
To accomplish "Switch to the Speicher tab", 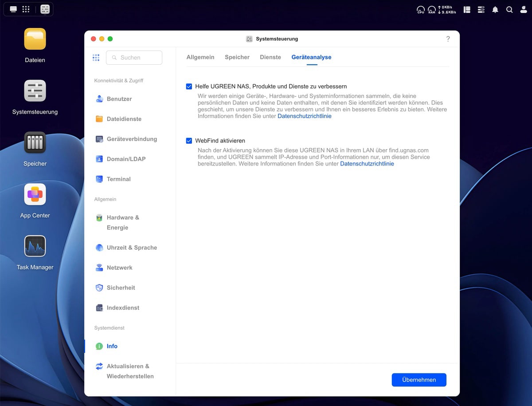I will (x=237, y=57).
